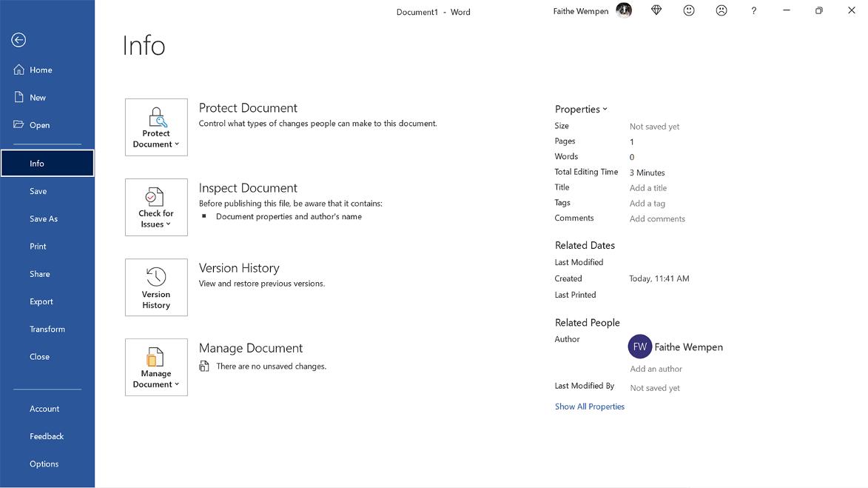The height and width of the screenshot is (488, 868).
Task: Select the Info tab
Action: 47,164
